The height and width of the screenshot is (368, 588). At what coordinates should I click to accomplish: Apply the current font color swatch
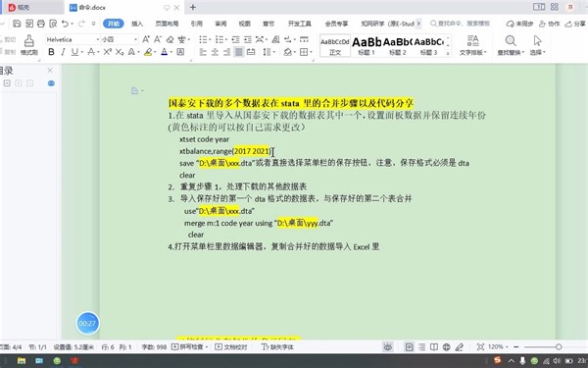click(x=165, y=52)
